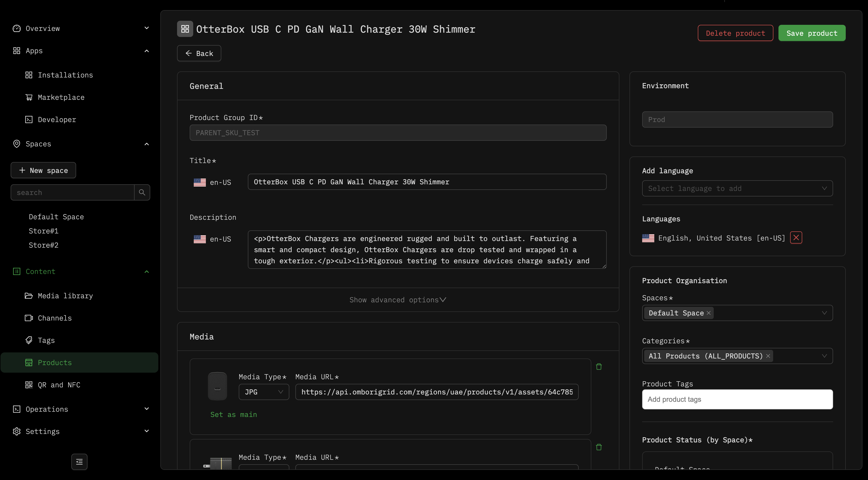This screenshot has height=480, width=868.
Task: Click the QR and NFC qr-code icon
Action: [29, 385]
